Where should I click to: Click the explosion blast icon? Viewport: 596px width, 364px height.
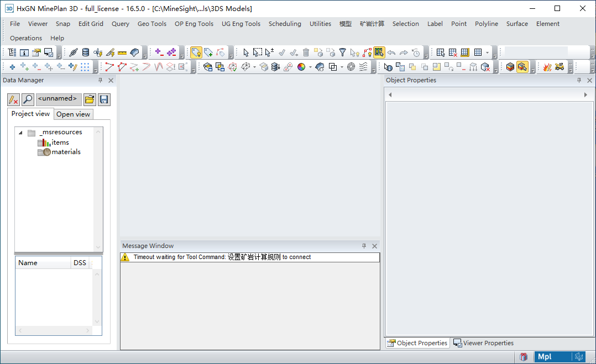(547, 67)
